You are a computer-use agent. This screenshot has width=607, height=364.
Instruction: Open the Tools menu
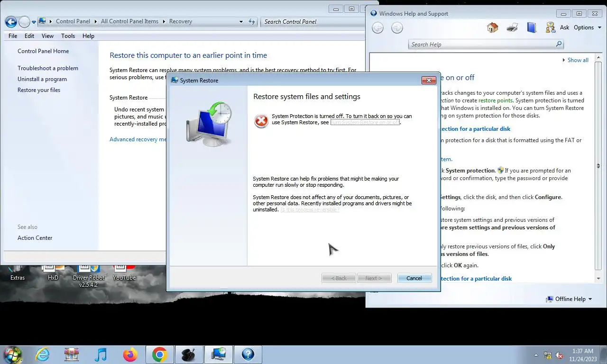click(x=68, y=36)
